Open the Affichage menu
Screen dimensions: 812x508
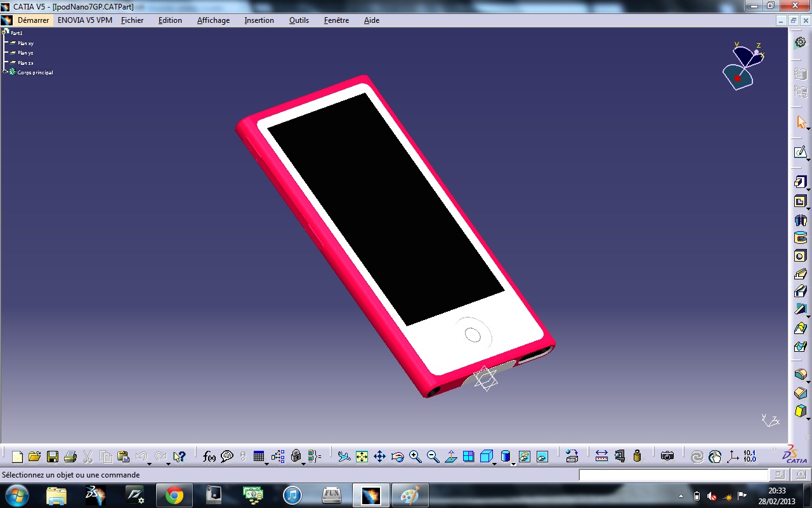tap(213, 20)
